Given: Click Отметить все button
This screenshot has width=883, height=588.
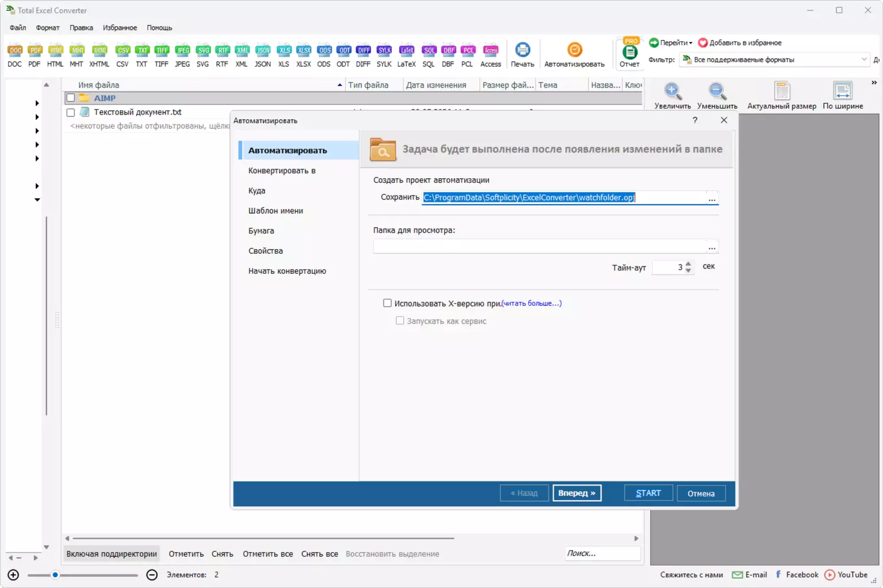Looking at the screenshot, I should (268, 554).
